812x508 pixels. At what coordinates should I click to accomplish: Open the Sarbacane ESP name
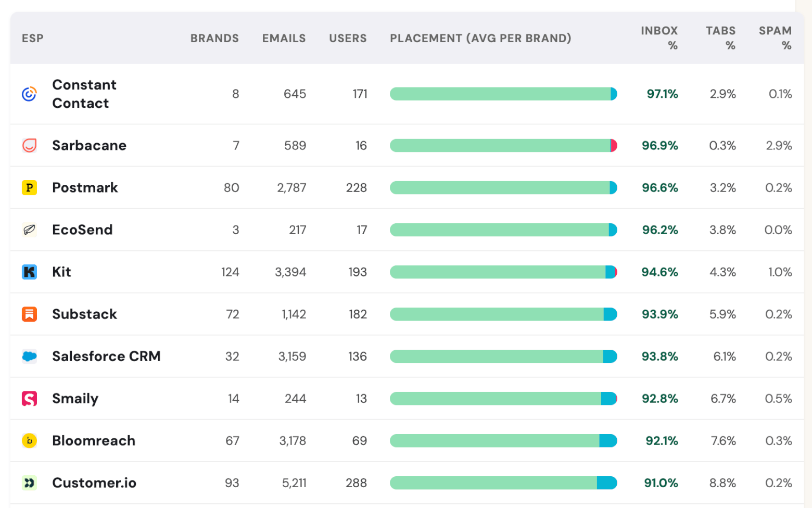pyautogui.click(x=89, y=145)
